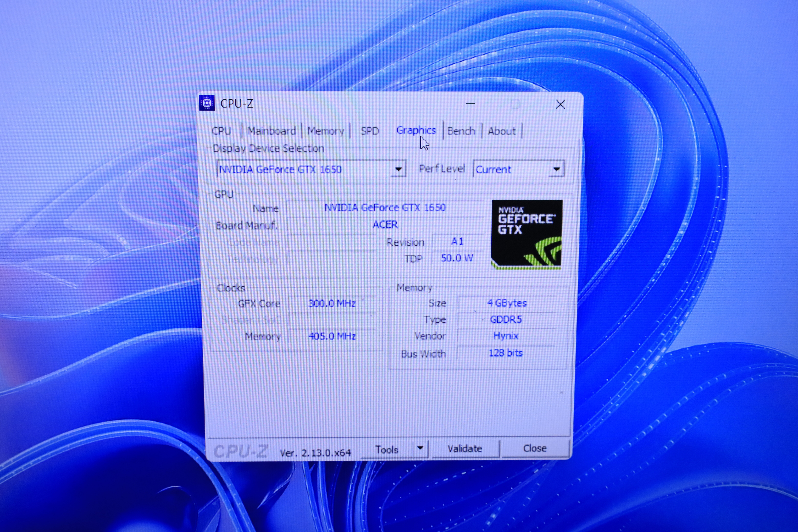Click the Board Manuf. value ACER

[x=385, y=225]
